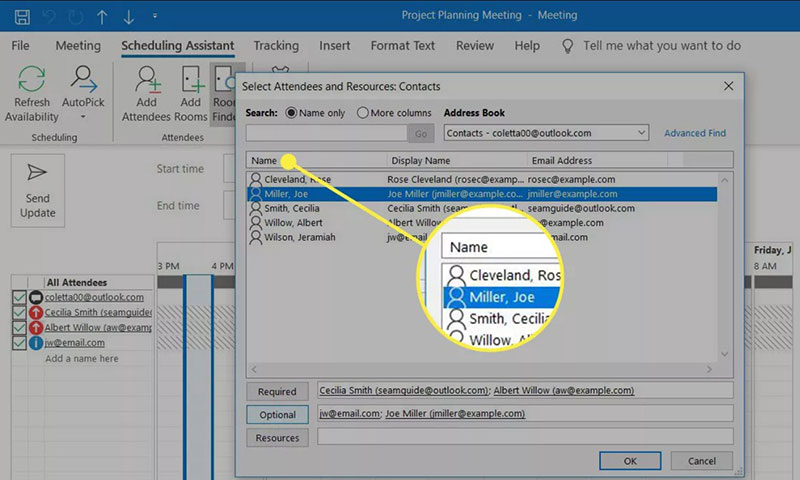Click the Add Rooms icon
This screenshot has height=480, width=800.
192,79
